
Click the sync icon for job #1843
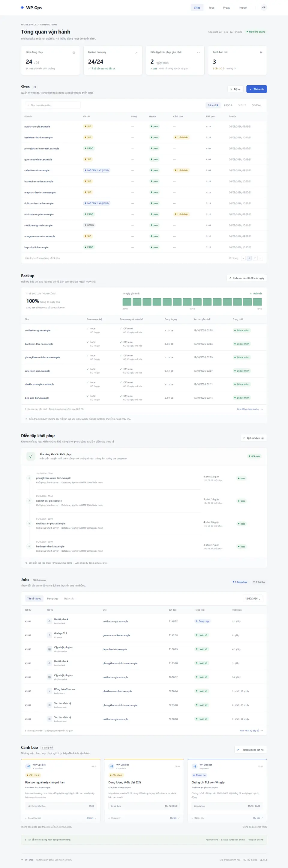point(49,691)
